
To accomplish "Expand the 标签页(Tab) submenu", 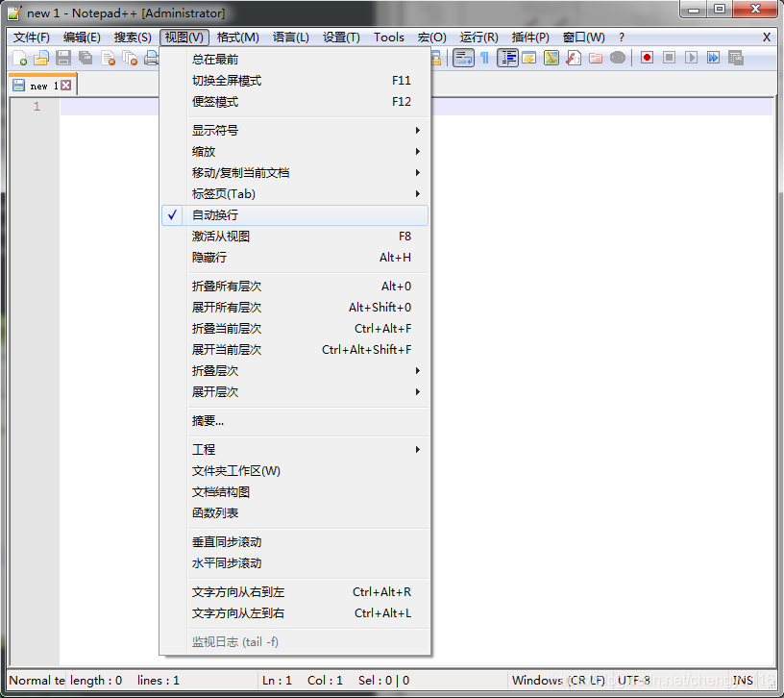I will pyautogui.click(x=295, y=193).
